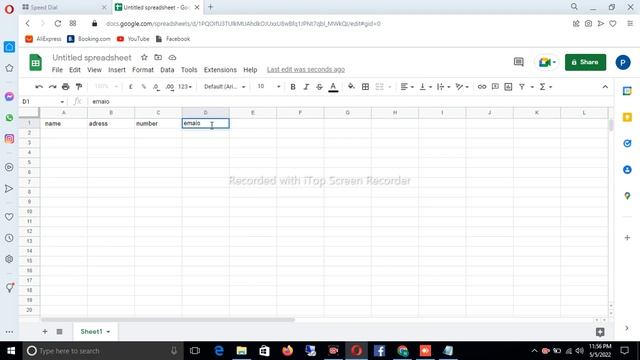Open the Functions sigma dropdown

pyautogui.click(x=546, y=87)
